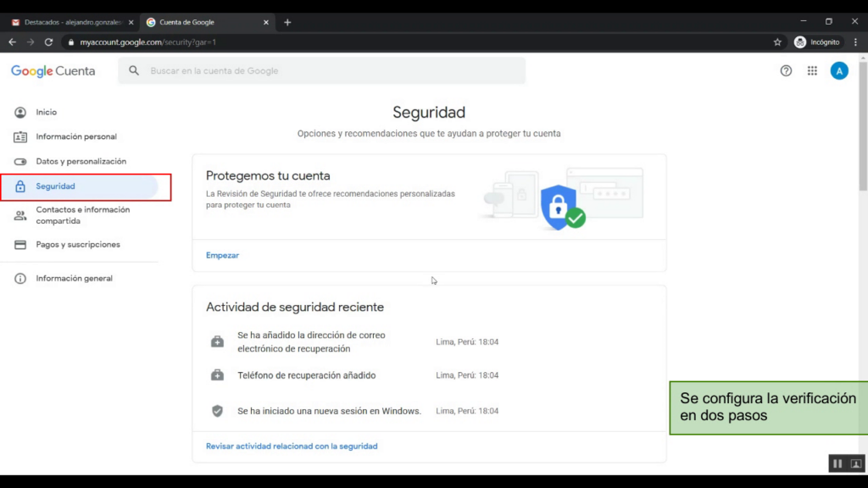
Task: Click the Seguridad page heading
Action: (x=429, y=113)
